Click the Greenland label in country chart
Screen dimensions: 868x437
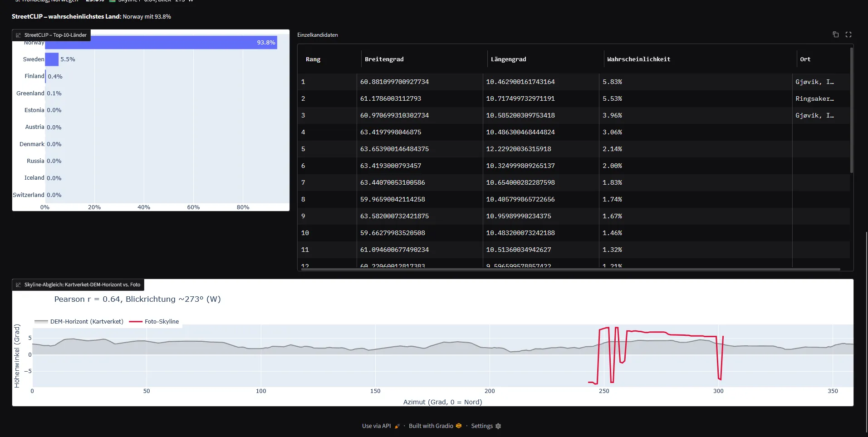[x=30, y=93]
